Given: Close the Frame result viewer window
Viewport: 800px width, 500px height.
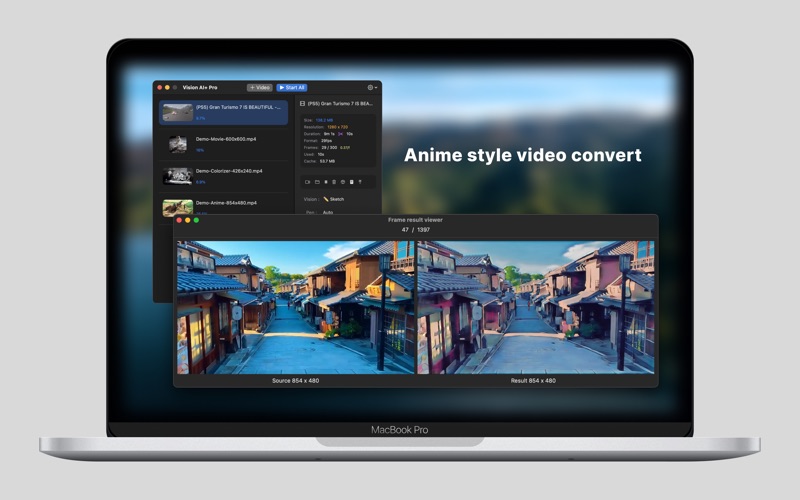Looking at the screenshot, I should [179, 220].
